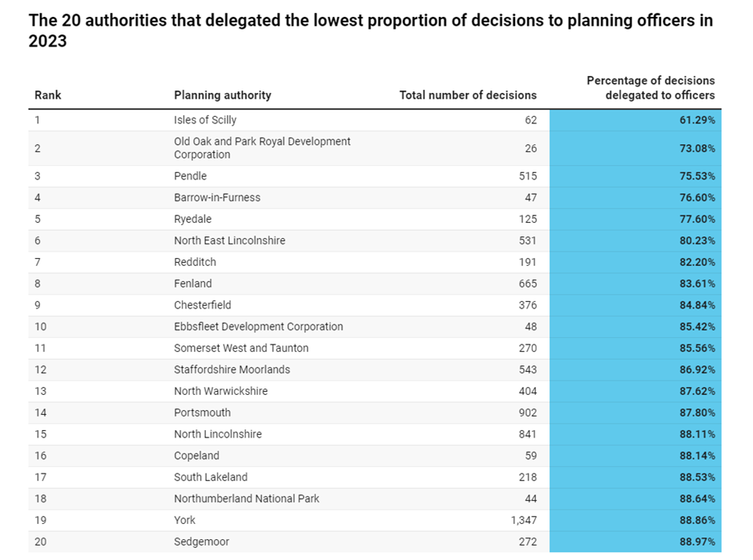Select the Ryedale row
The image size is (753, 560).
coord(193,219)
